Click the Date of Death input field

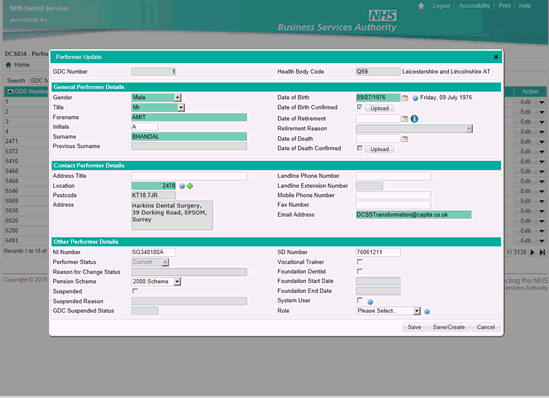click(378, 139)
